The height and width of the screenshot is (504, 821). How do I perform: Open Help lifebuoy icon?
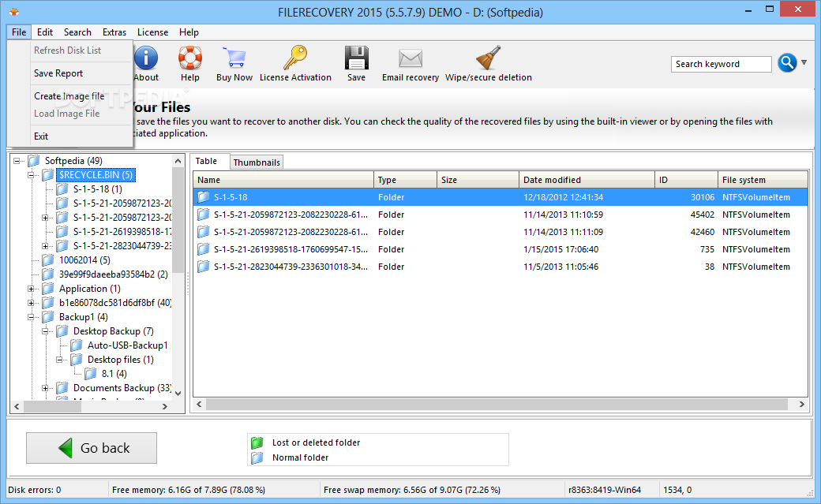[190, 58]
